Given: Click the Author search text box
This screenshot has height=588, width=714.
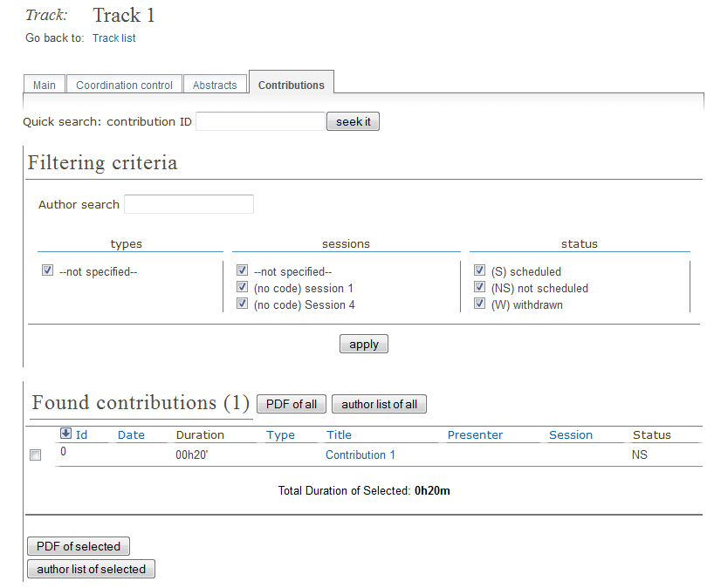Looking at the screenshot, I should point(189,205).
